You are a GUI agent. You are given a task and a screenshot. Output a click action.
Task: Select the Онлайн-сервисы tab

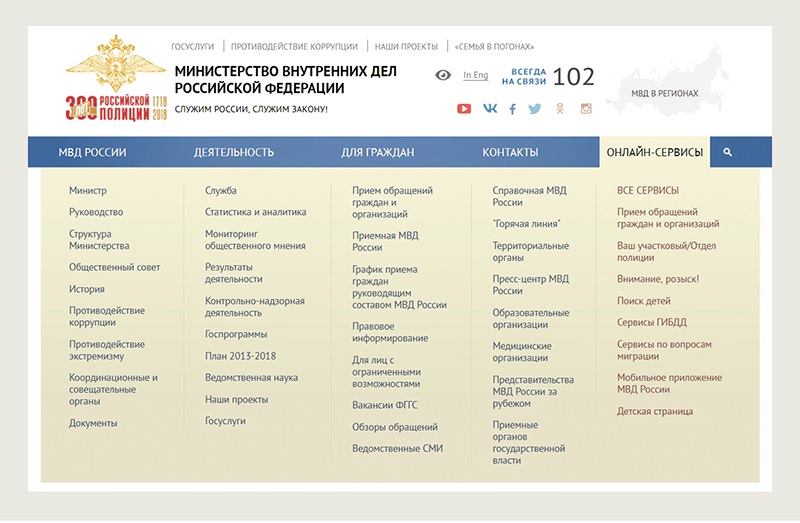[654, 152]
